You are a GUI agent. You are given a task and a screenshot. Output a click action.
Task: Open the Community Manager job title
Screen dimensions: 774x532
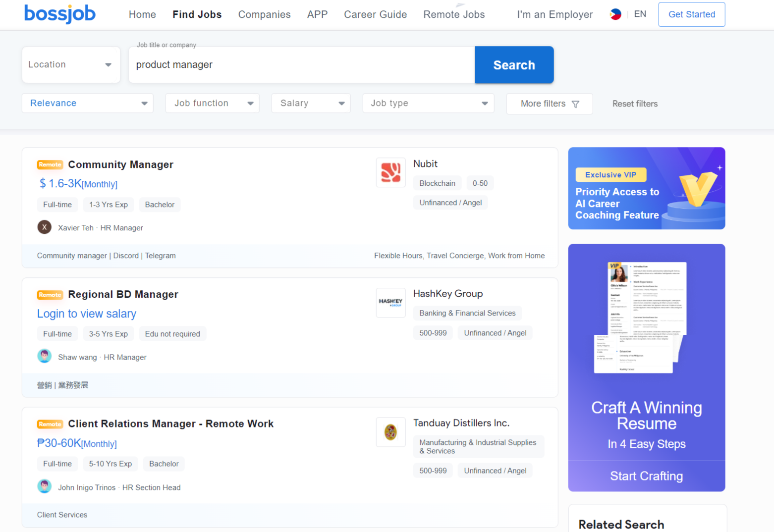[x=121, y=164]
